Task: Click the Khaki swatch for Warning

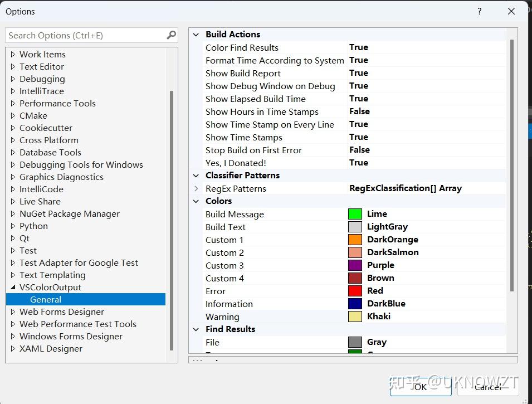Action: click(x=355, y=317)
